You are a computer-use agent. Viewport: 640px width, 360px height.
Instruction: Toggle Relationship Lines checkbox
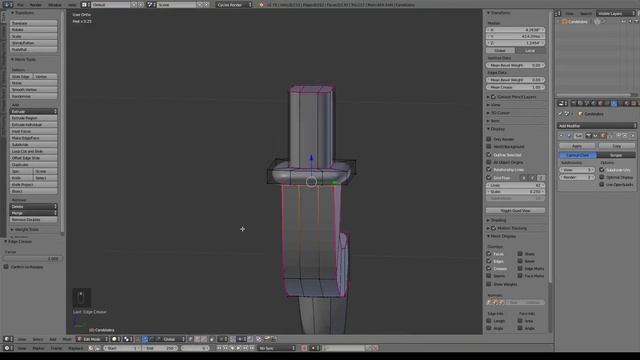[x=489, y=169]
